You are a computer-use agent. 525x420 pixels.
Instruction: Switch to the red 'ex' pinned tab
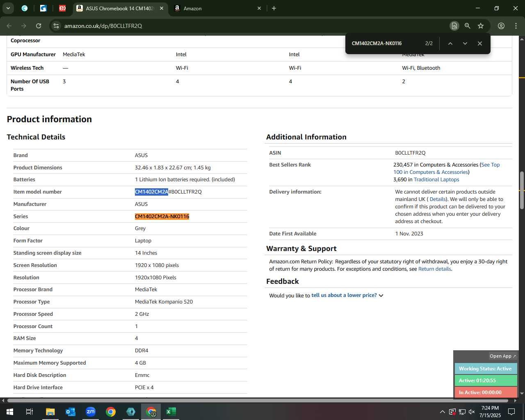[x=62, y=8]
